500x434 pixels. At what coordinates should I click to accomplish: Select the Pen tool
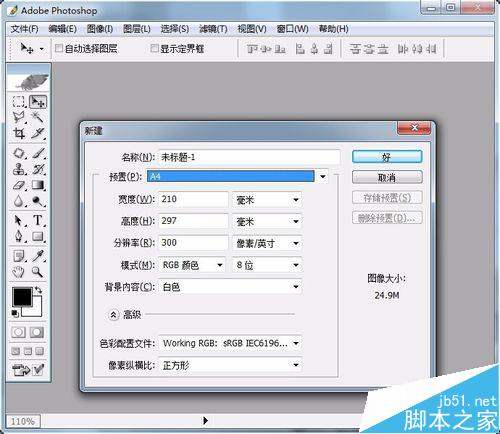pos(19,236)
